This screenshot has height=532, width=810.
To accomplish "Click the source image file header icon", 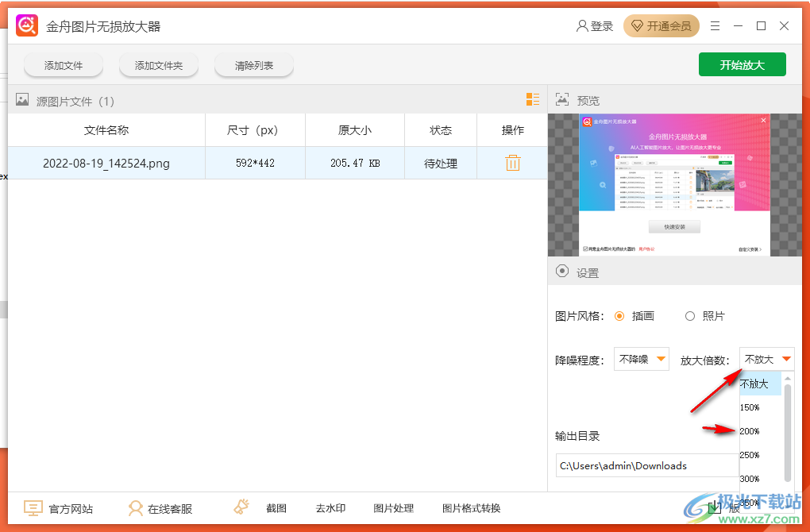I will pos(22,100).
